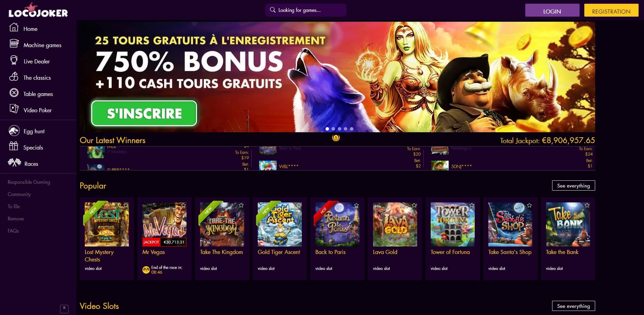Focus the Looking for games search field

(x=306, y=10)
